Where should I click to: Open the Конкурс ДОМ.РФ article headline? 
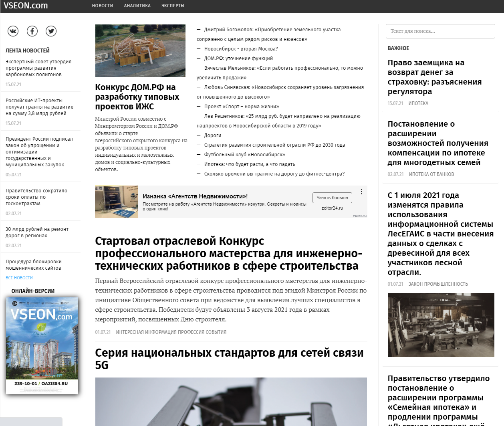(x=137, y=97)
